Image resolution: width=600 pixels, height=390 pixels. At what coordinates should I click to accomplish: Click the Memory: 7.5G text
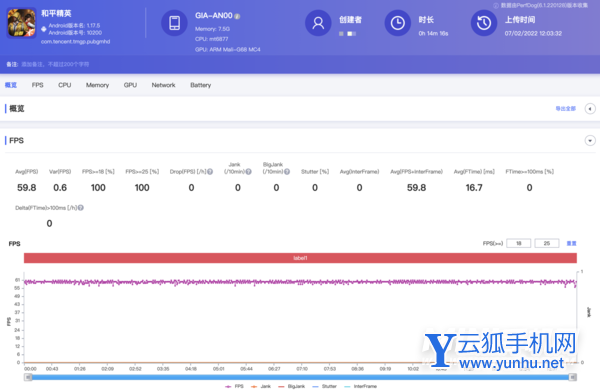(x=212, y=29)
